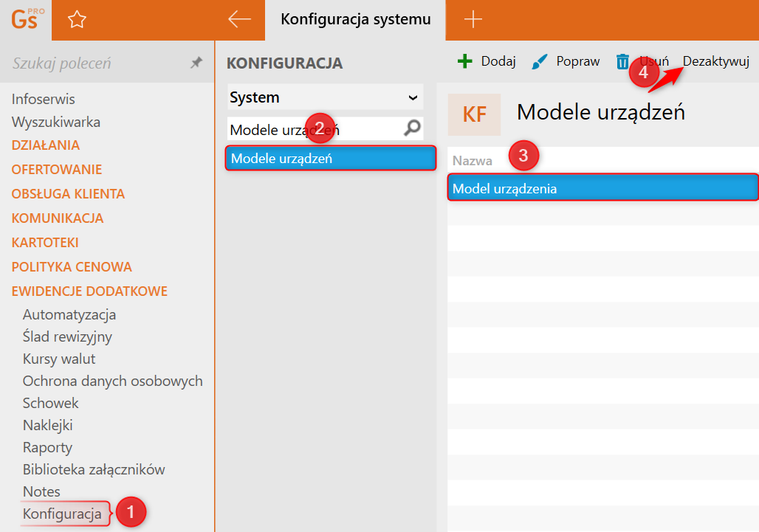Select Modele urządzeń in configuration list

click(x=330, y=158)
